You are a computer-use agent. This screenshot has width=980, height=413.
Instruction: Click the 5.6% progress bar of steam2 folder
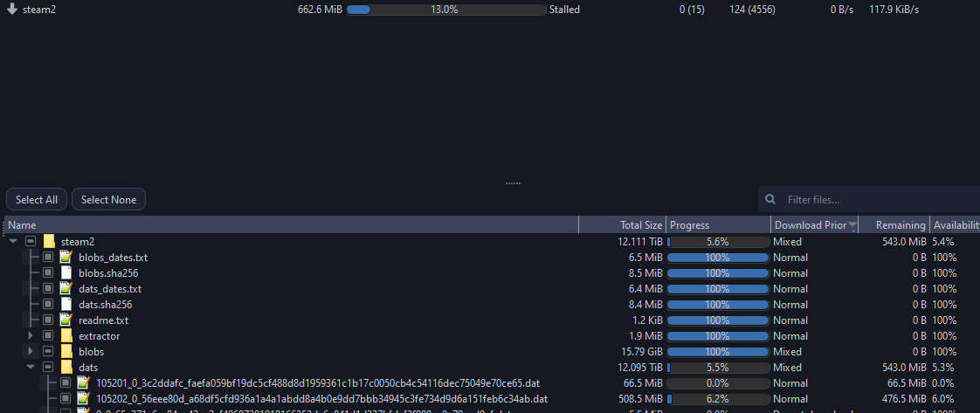coord(718,242)
